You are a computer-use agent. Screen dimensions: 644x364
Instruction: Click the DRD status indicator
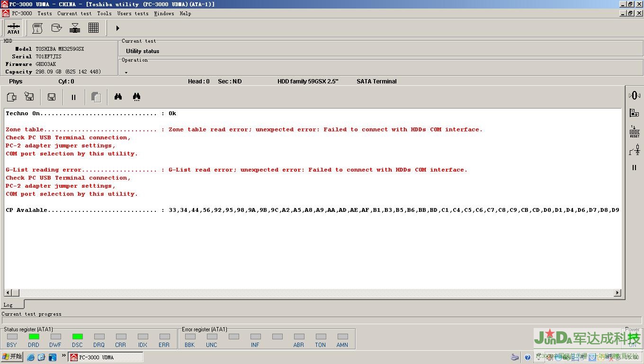click(34, 337)
